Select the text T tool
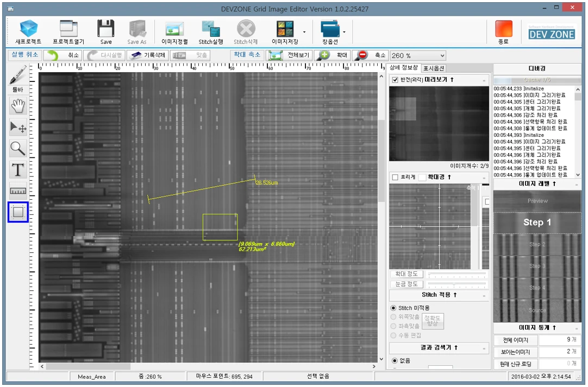The height and width of the screenshot is (387, 588). 17,170
